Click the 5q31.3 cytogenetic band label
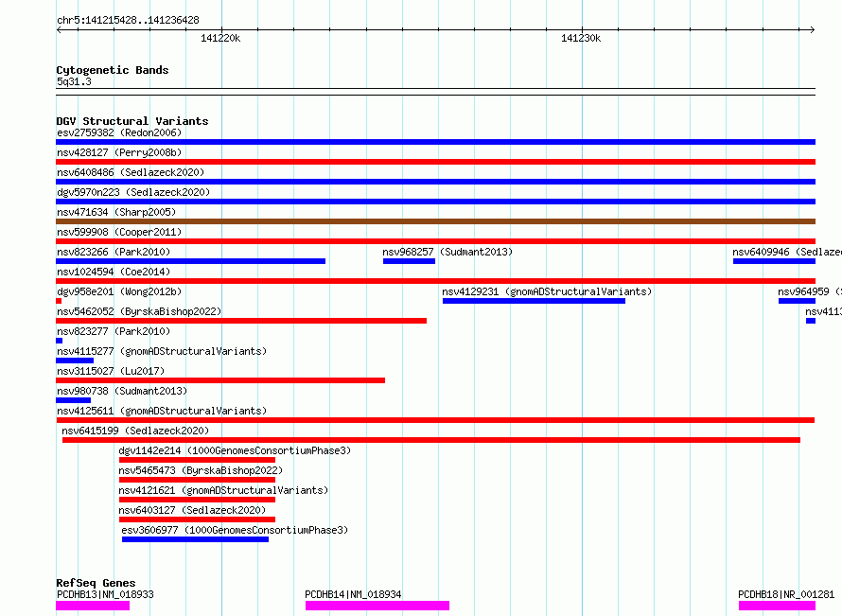Viewport: 842px width, 616px height. coord(74,81)
